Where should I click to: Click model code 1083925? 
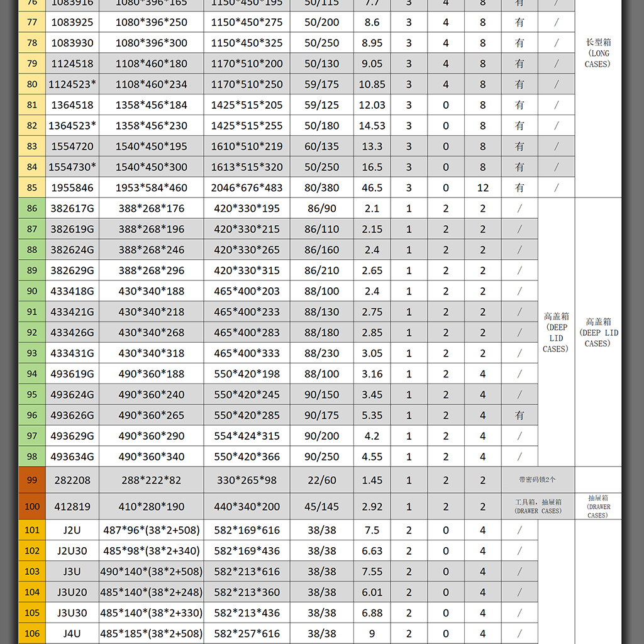(72, 22)
